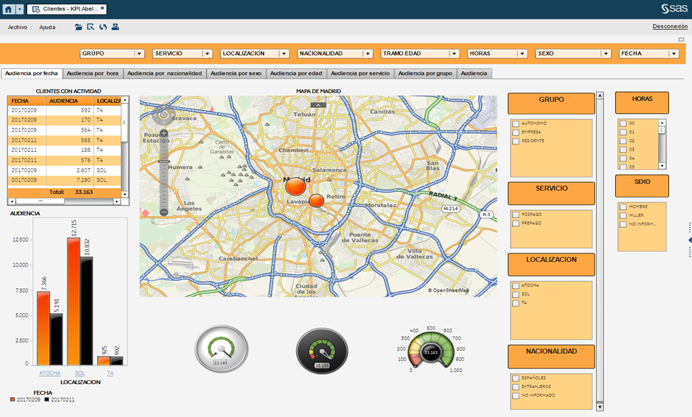The width and height of the screenshot is (692, 417).
Task: Click the open folder toolbar icon
Action: click(78, 27)
